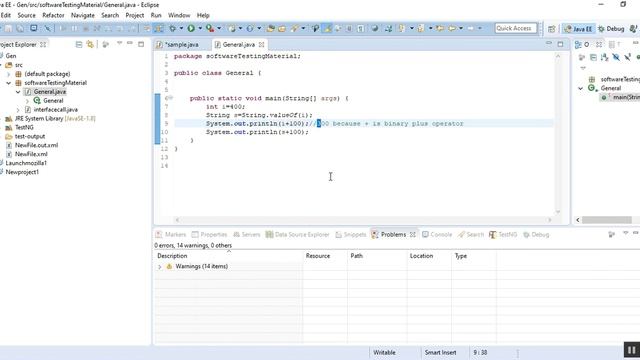This screenshot has width=640, height=360.
Task: Minimize the Problems view panel
Action: tap(636, 233)
